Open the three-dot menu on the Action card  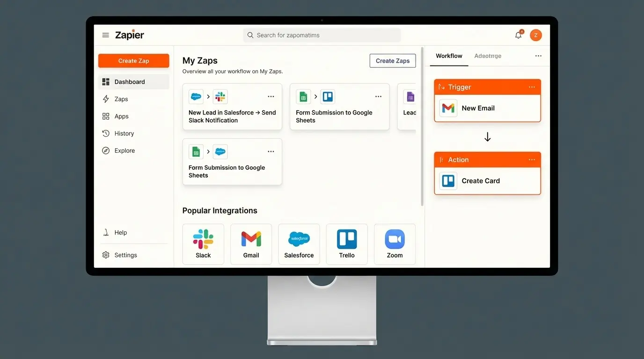pos(531,159)
